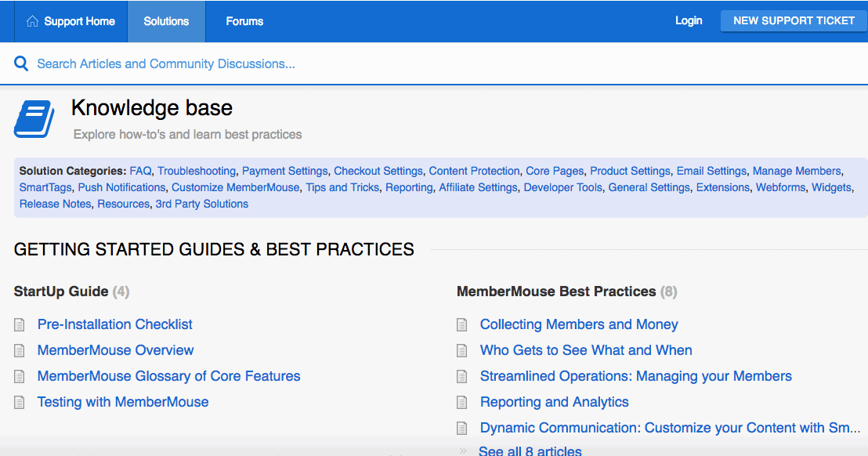Open MemberMouse Glossary of Core Features article
Image resolution: width=868 pixels, height=456 pixels.
point(168,376)
